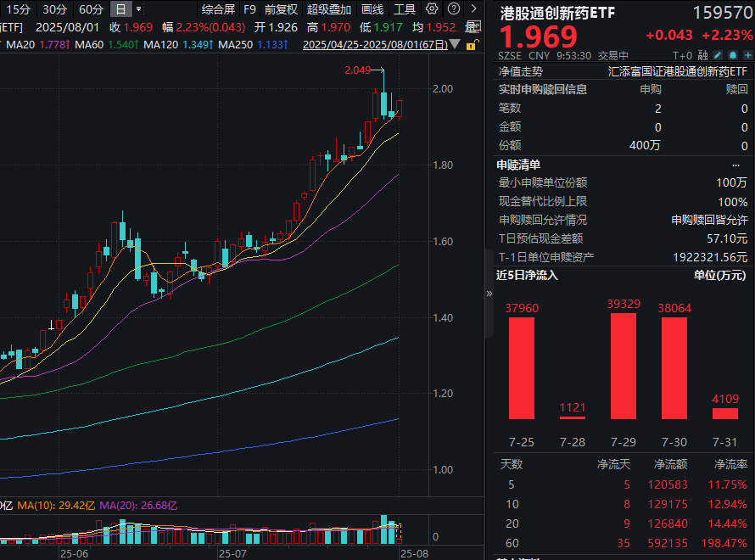The image size is (755, 560).
Task: Click the margin trading (融) icon
Action: [x=702, y=54]
